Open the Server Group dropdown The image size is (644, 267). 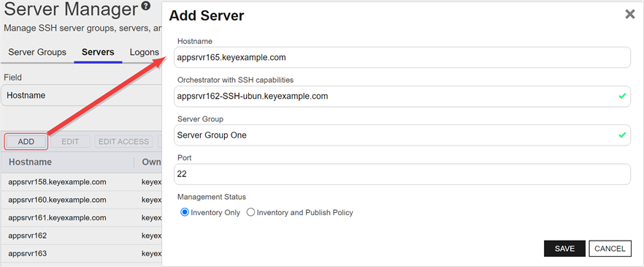[x=402, y=135]
